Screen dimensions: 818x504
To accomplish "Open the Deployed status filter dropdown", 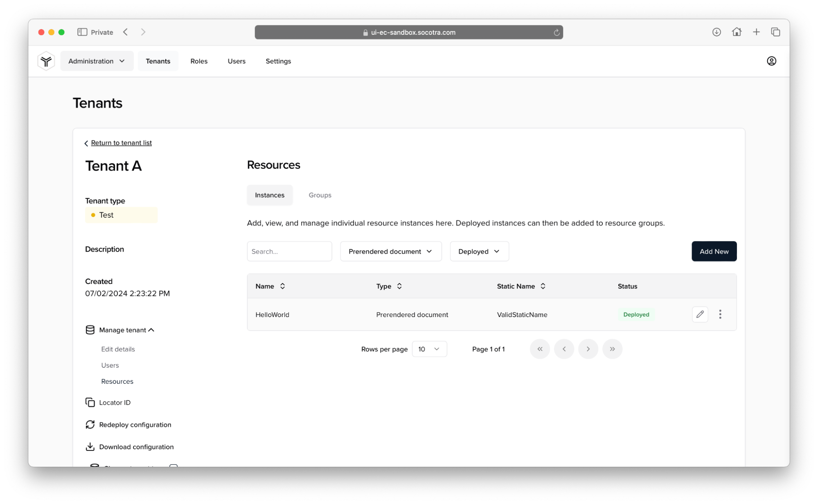I will pos(478,251).
